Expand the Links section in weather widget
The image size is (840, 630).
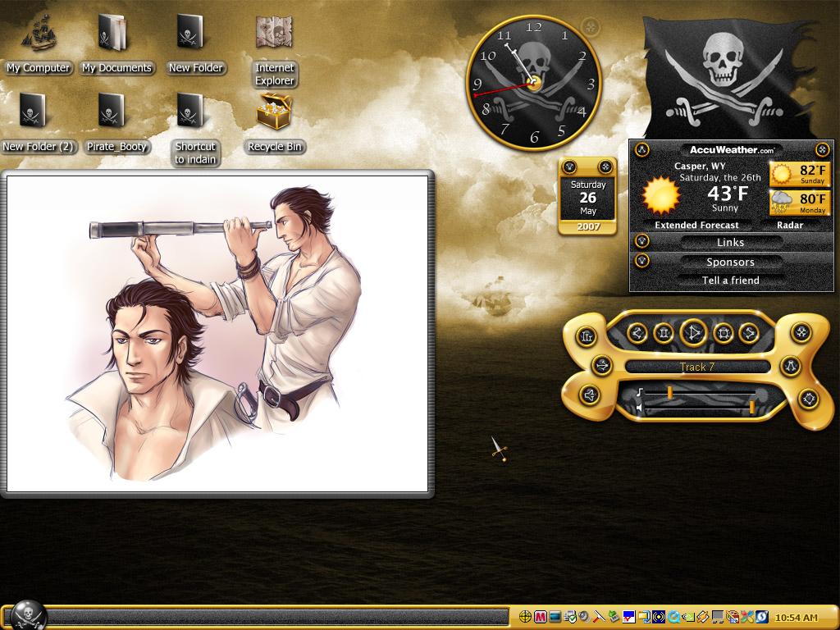730,242
